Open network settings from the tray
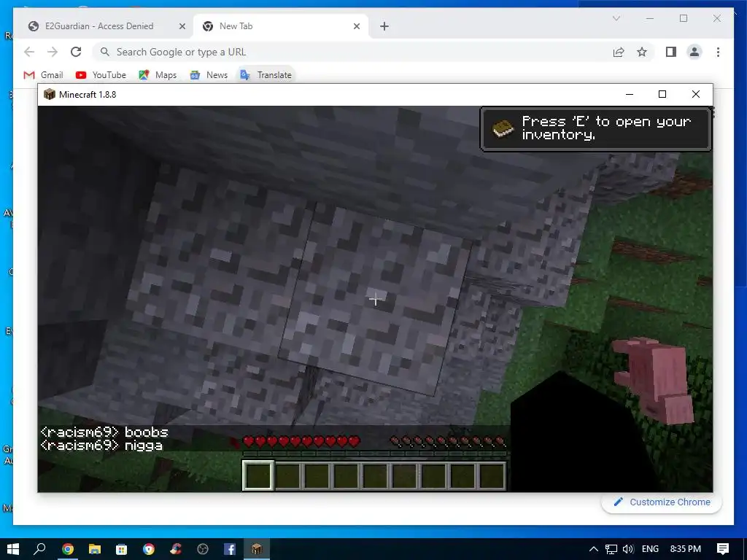Viewport: 747px width, 560px height. [611, 549]
